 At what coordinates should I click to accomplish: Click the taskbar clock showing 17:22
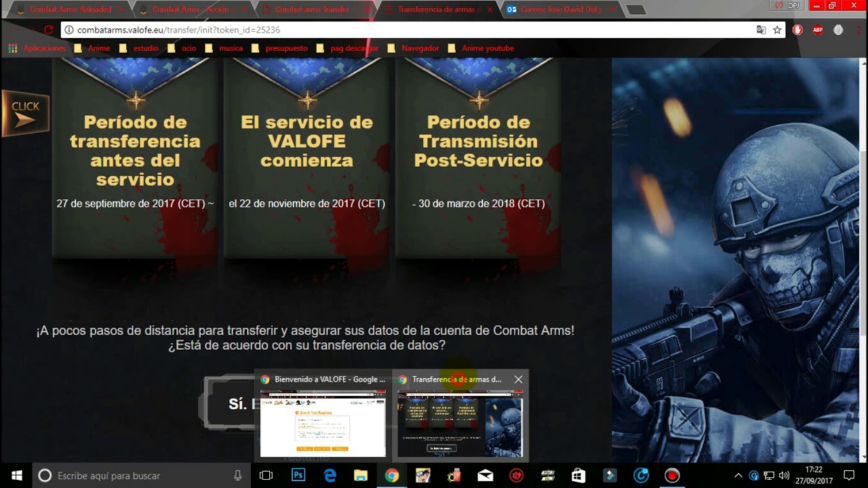(814, 476)
